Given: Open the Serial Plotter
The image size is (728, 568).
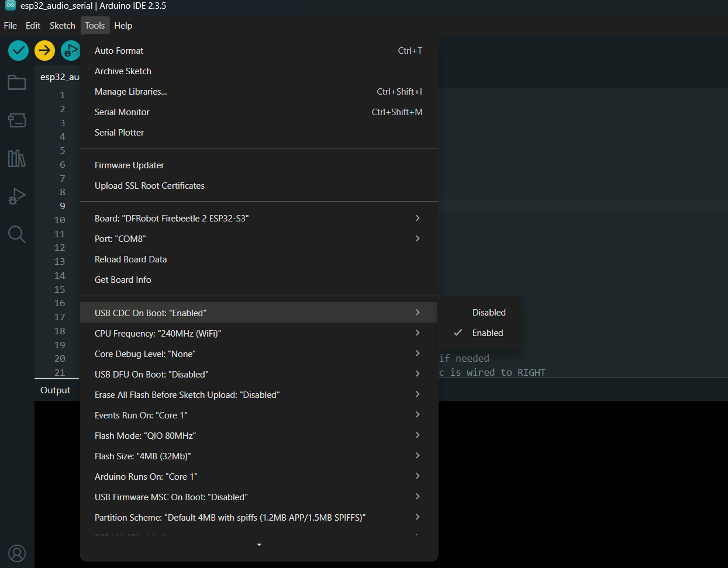Looking at the screenshot, I should 259,133.
